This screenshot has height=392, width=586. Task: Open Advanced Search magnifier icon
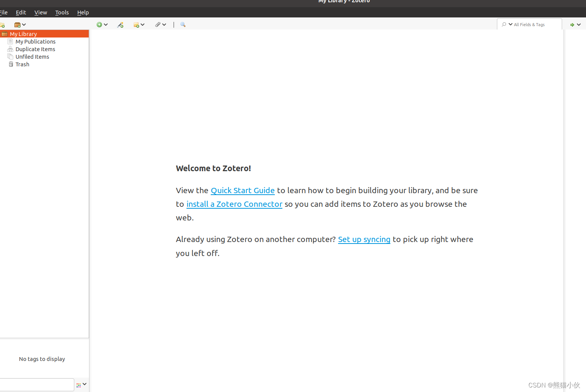[183, 25]
